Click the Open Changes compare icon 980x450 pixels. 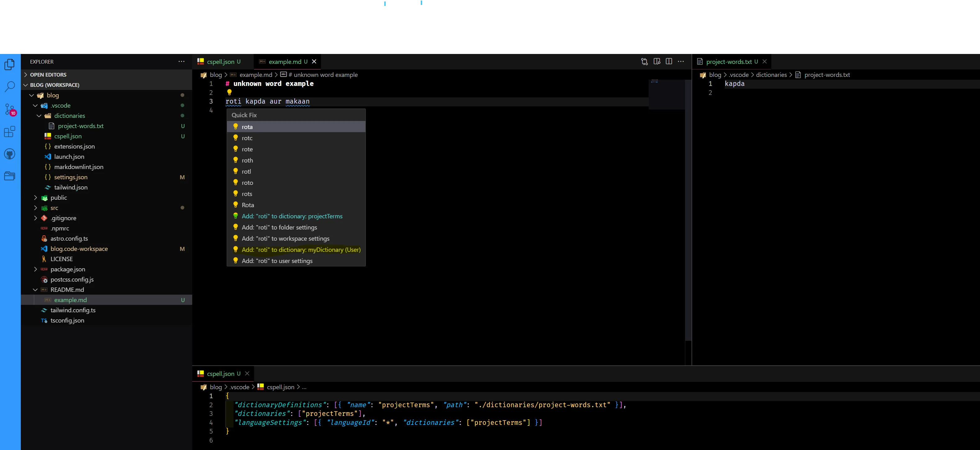point(644,61)
